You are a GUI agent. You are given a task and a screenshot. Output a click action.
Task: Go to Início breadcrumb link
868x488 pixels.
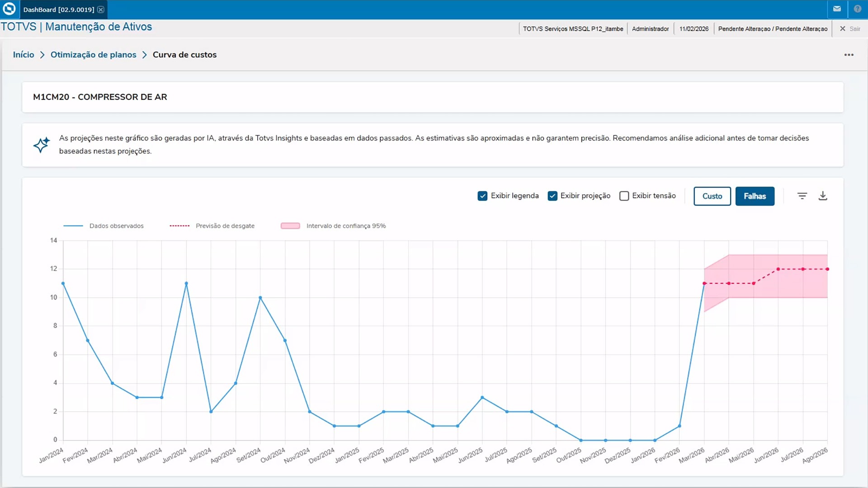24,55
